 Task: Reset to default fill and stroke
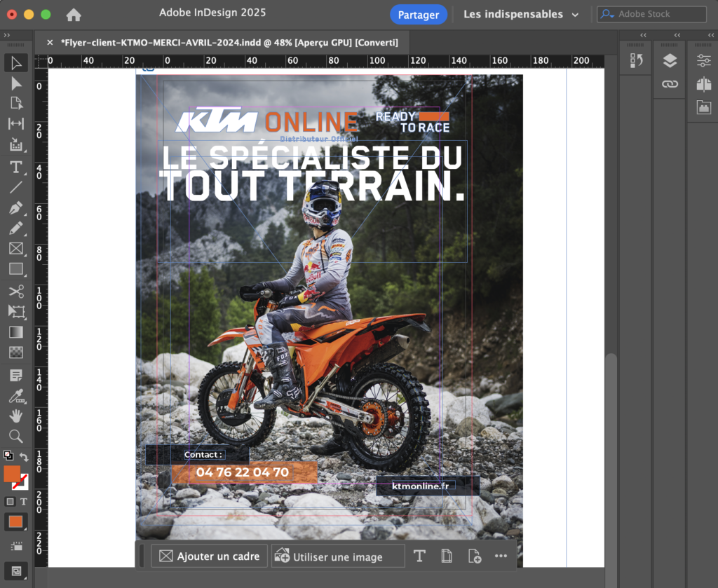(x=8, y=456)
